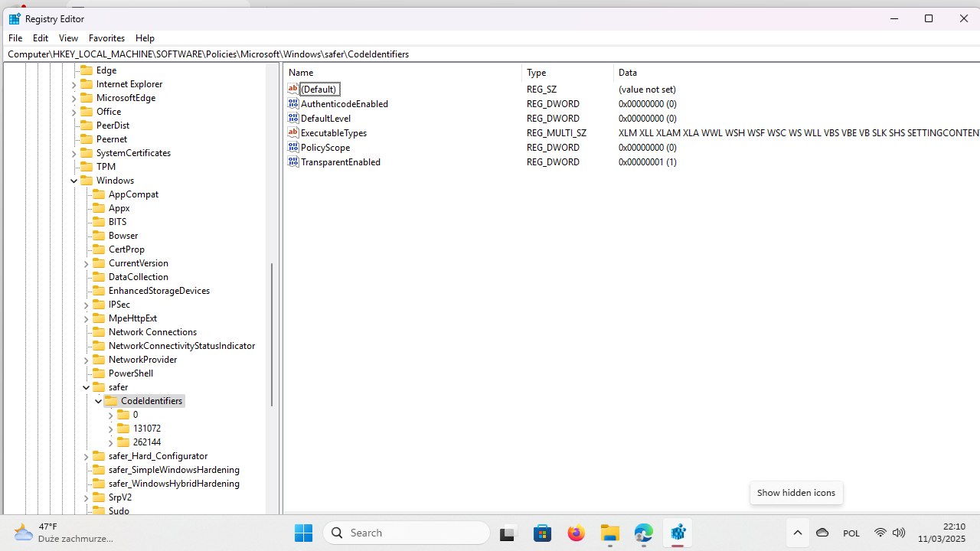This screenshot has height=551, width=980.
Task: Click the Windows key folder icon
Action: pyautogui.click(x=87, y=180)
